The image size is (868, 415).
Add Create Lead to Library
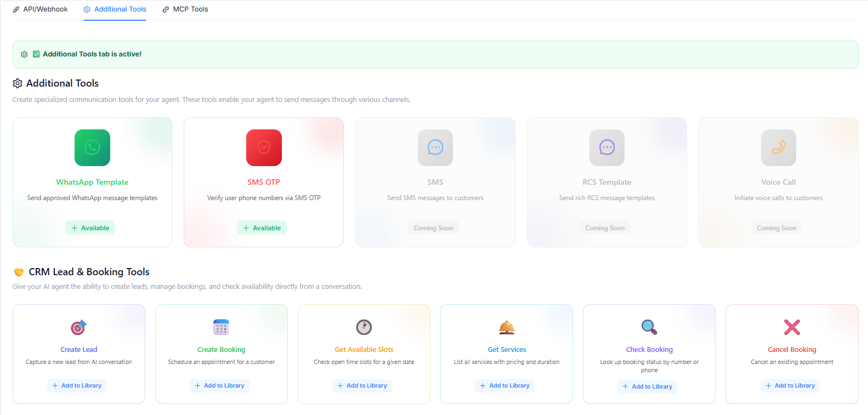(77, 386)
